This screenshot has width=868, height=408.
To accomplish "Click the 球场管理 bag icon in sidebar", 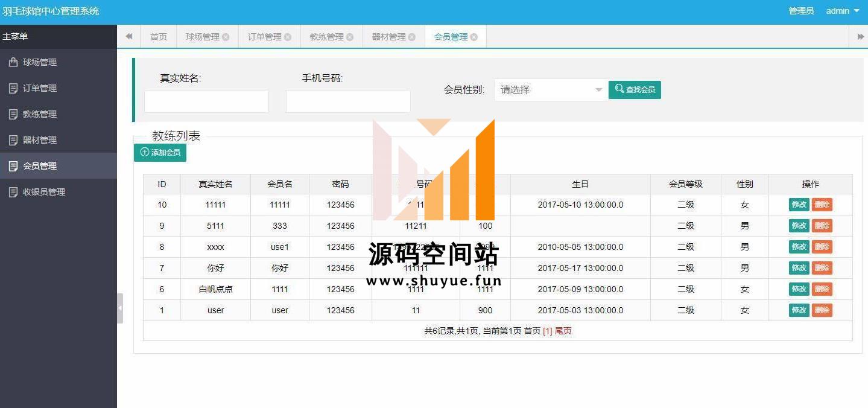I will point(13,62).
